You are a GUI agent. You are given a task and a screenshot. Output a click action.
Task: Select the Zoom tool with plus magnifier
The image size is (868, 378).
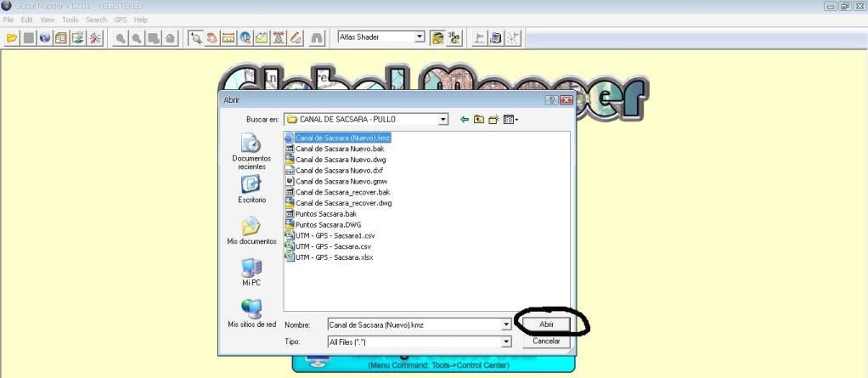pyautogui.click(x=195, y=37)
